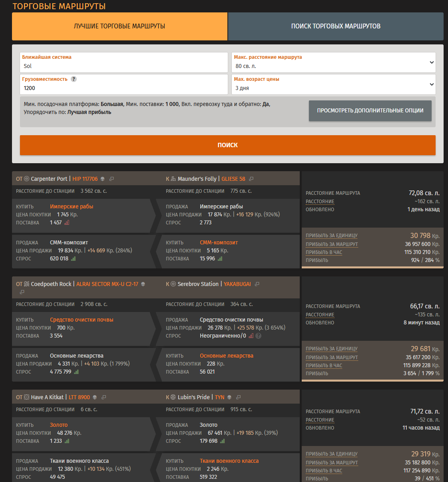Click the demand bars icon next to 4 775 799
Image resolution: width=448 pixels, height=482 pixels.
[76, 372]
